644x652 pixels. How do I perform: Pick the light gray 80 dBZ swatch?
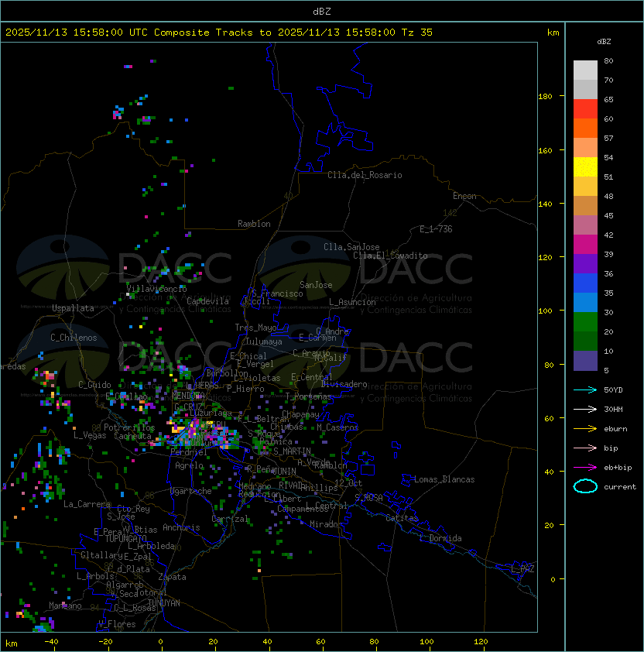click(x=585, y=70)
